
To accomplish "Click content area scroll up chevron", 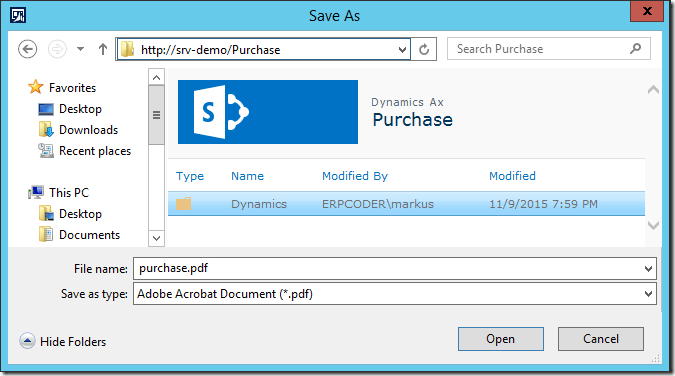I will [653, 90].
